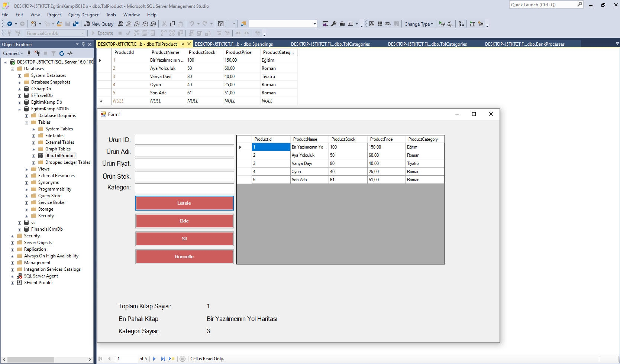Click the wrench Properties icon

pos(334,24)
